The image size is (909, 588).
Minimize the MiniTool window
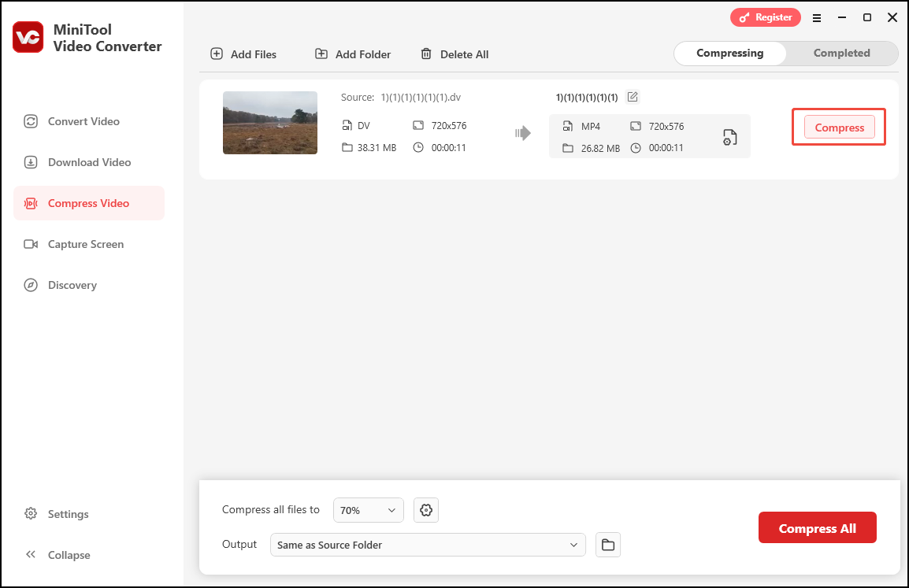[842, 18]
